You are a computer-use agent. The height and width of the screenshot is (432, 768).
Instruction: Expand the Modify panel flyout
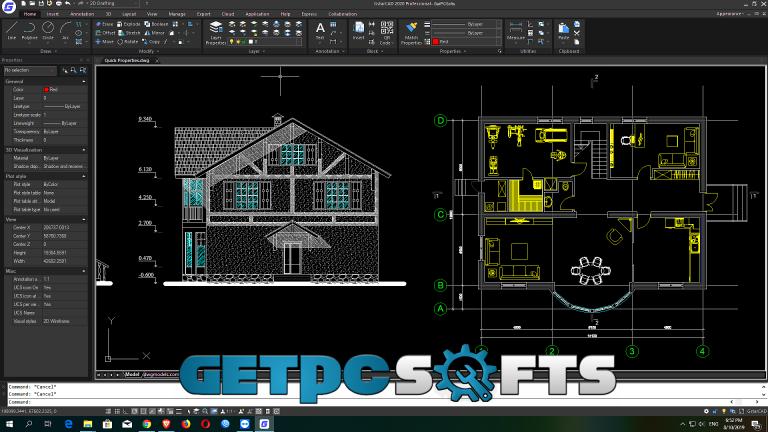pyautogui.click(x=149, y=51)
